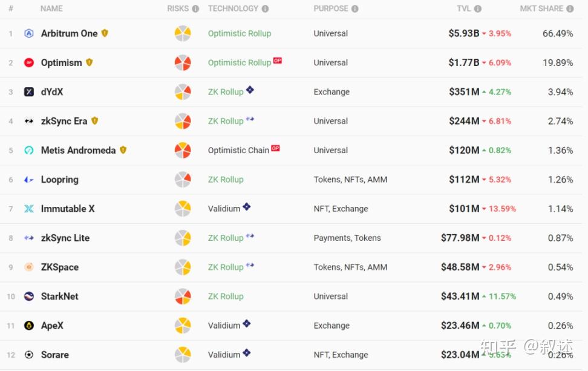Click the info icon next to TVL header
Screen dimensions: 588x371
(x=478, y=9)
